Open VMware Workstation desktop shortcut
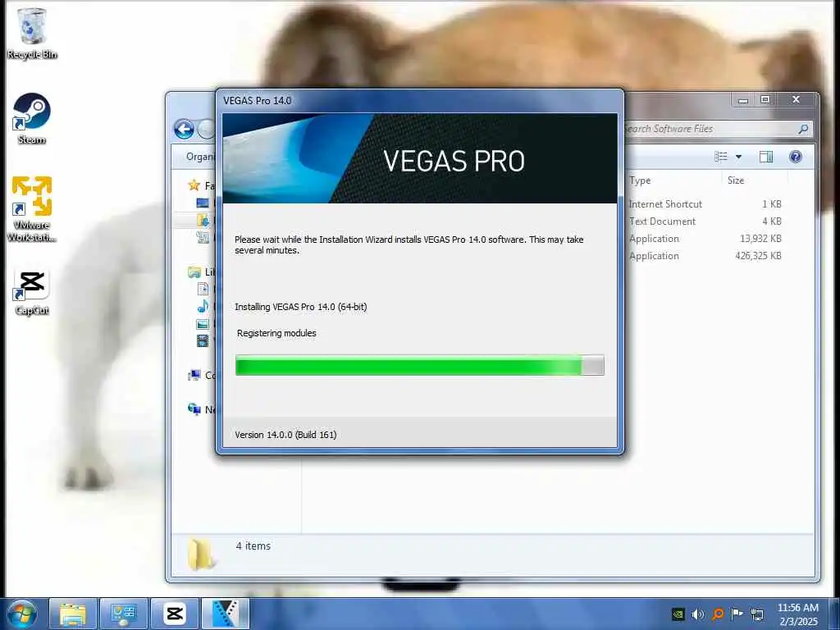This screenshot has height=630, width=840. (31, 209)
